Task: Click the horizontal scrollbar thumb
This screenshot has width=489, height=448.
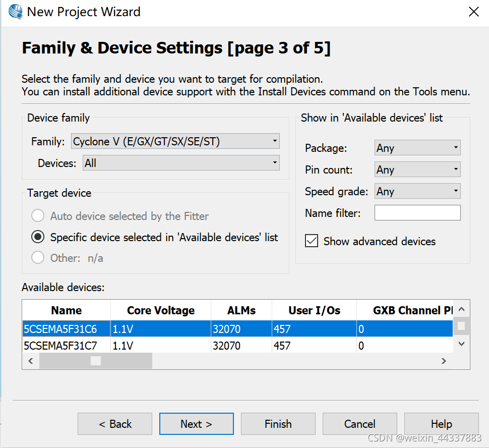Action: [96, 361]
